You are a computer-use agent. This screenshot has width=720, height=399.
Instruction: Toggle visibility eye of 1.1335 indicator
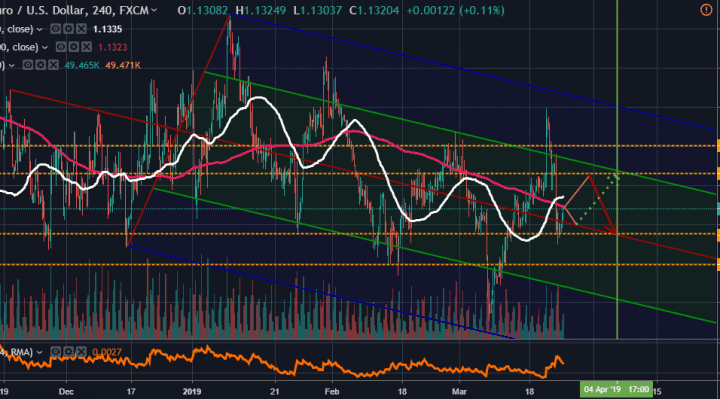[x=56, y=29]
